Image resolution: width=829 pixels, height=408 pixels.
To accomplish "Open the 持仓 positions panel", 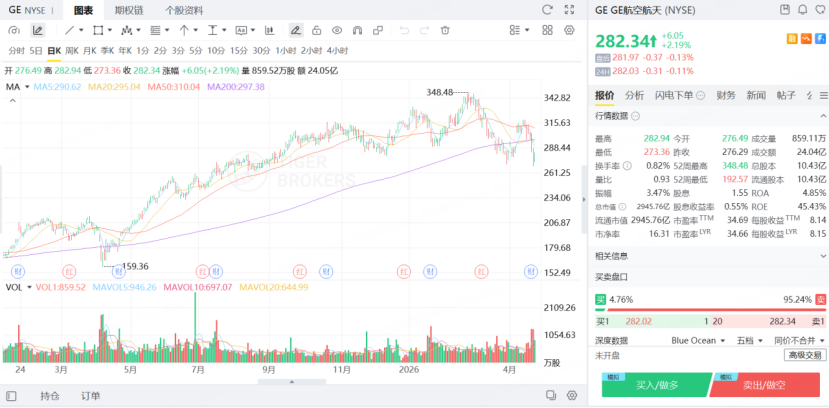I will (50, 396).
